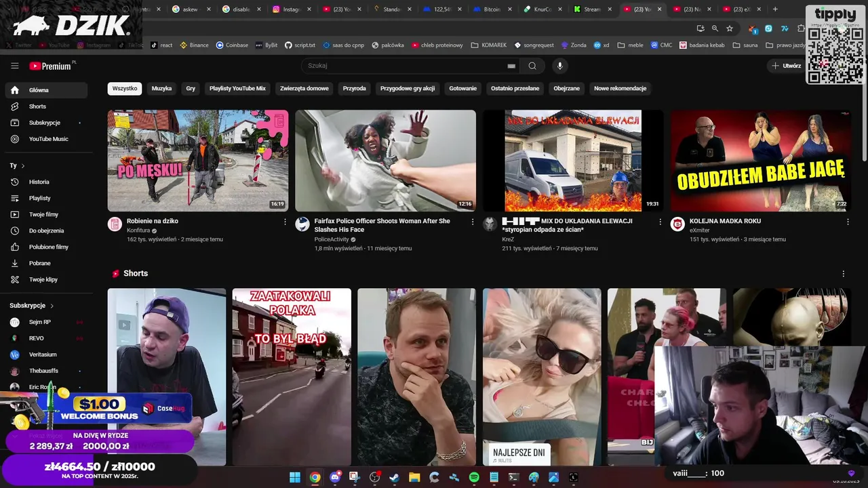Open options menu for MIX DO UKŁADANIA ELEWACJI

[x=660, y=222]
